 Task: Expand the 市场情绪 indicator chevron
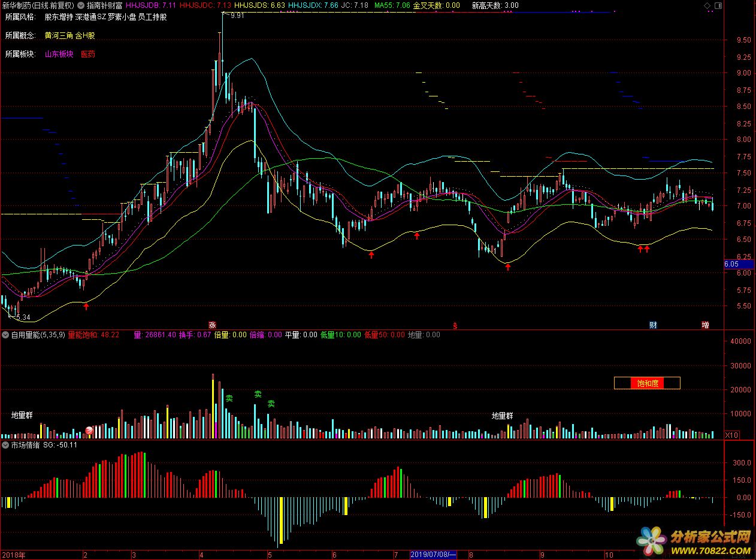(5, 445)
